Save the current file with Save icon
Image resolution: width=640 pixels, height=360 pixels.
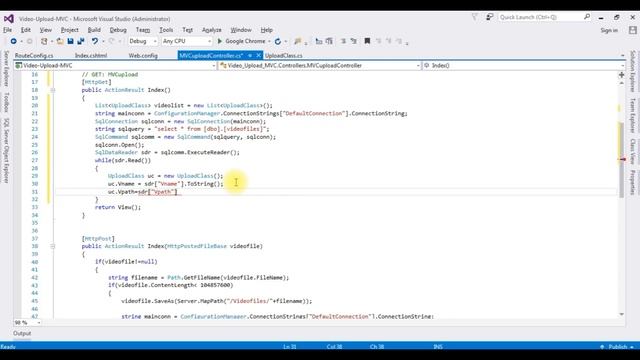pos(70,41)
